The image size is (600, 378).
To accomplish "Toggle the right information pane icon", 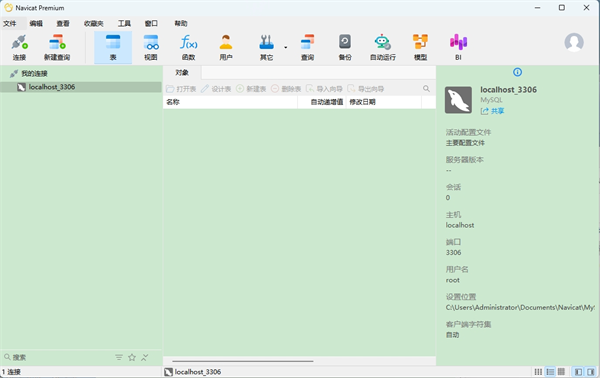I will pos(591,372).
